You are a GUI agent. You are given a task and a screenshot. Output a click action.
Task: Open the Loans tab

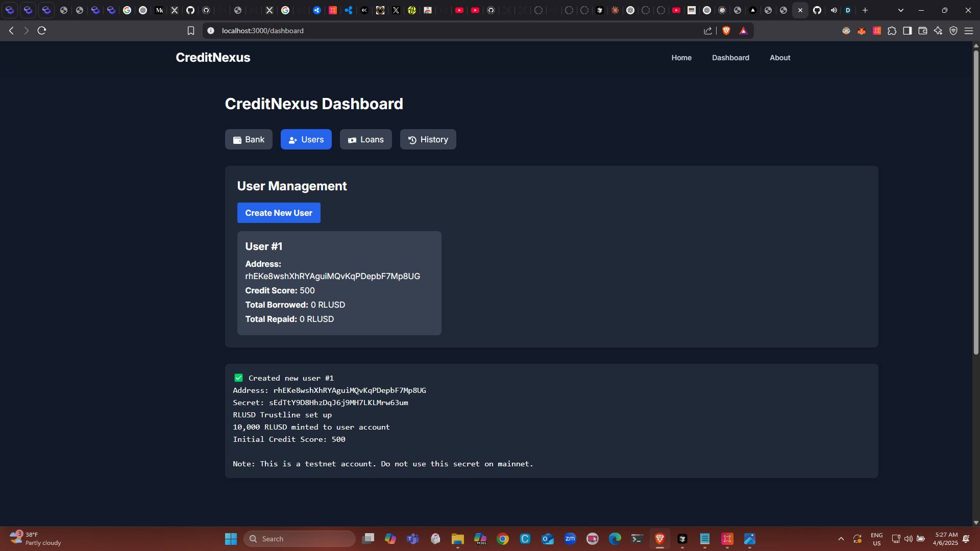click(x=365, y=139)
